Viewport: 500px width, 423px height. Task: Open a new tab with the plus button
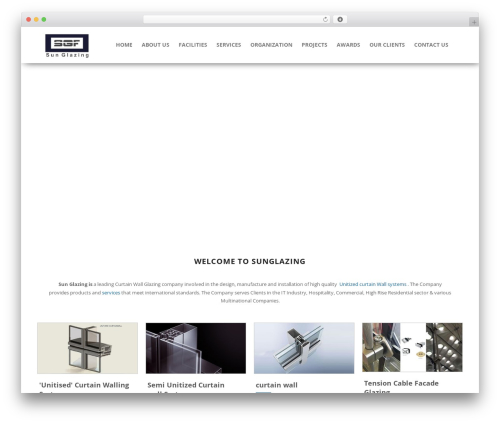pyautogui.click(x=474, y=22)
